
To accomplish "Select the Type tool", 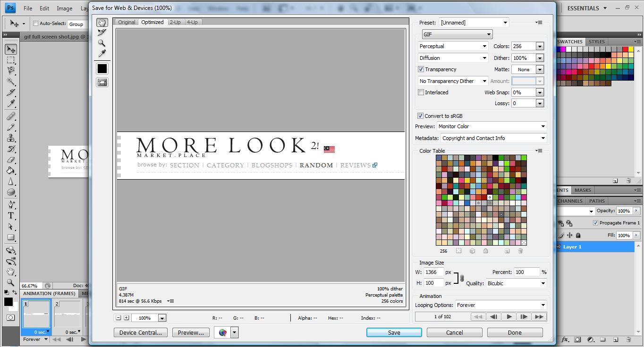I will [11, 215].
